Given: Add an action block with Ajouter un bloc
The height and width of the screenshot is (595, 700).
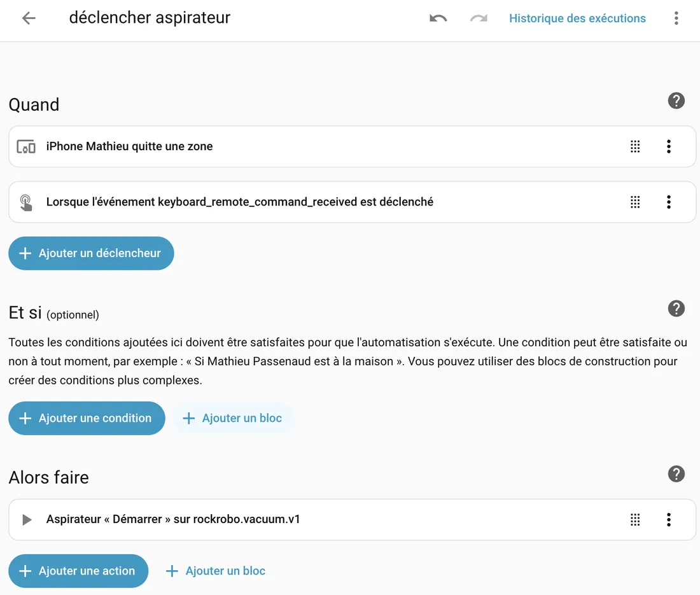Looking at the screenshot, I should coord(216,571).
